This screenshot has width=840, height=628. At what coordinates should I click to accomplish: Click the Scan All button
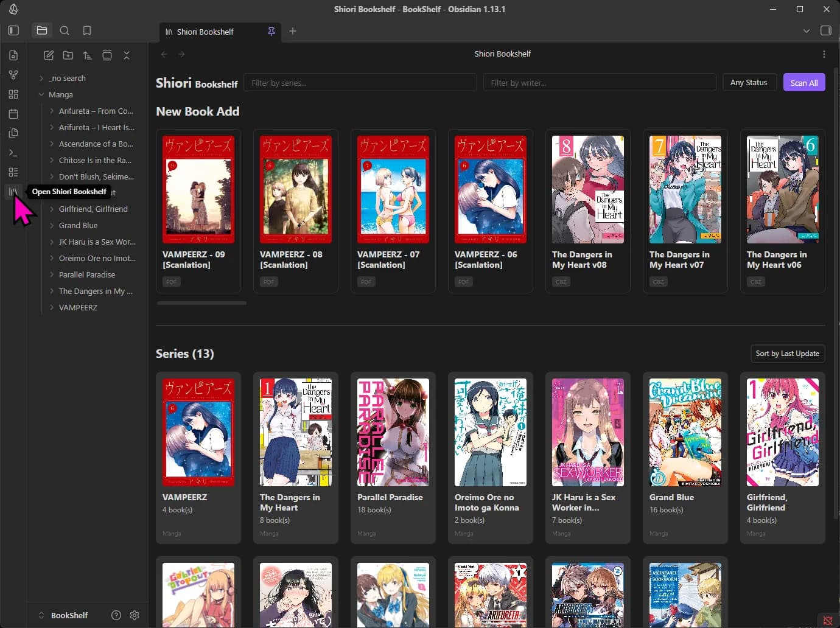pyautogui.click(x=804, y=83)
